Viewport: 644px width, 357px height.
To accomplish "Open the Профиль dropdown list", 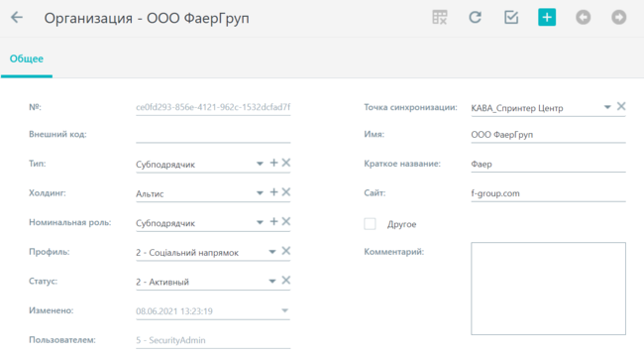I will 271,252.
